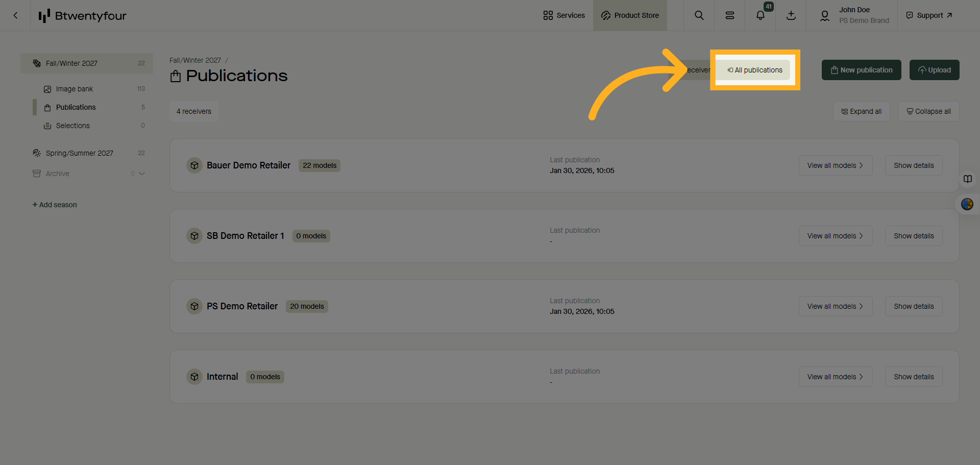980x465 pixels.
Task: Click the back chevron in the top-left corner
Action: click(15, 15)
